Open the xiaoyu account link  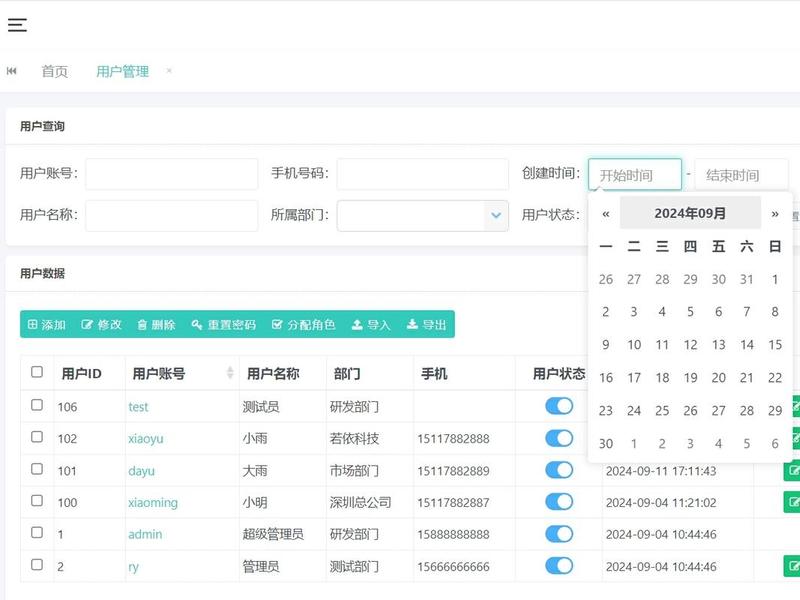(146, 439)
